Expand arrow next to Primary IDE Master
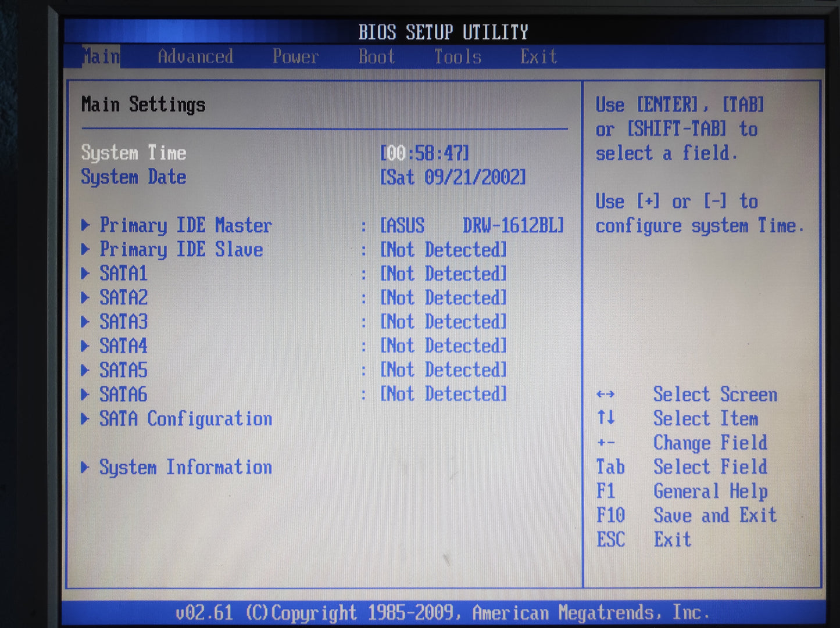This screenshot has width=840, height=628. pyautogui.click(x=85, y=225)
